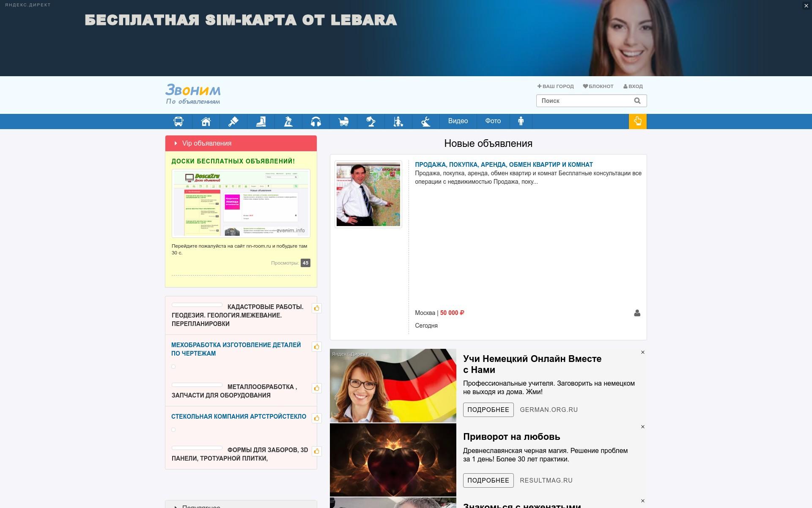Click the 50 000 ₽ price text
The height and width of the screenshot is (508, 812).
[x=452, y=313]
